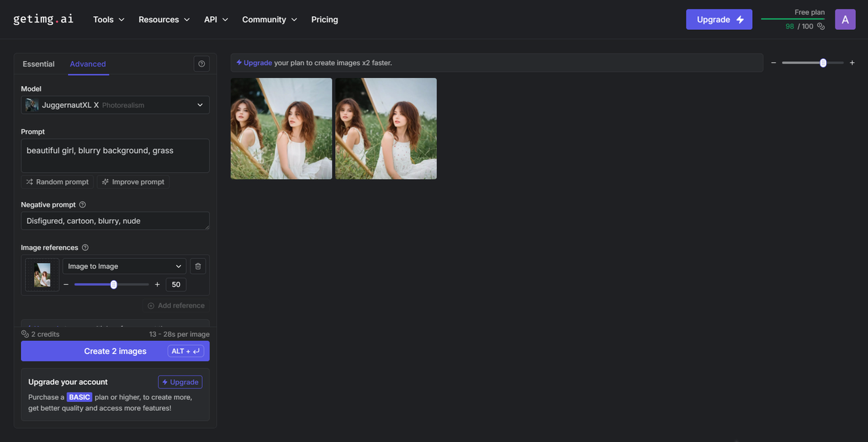Click the '13 - 28s per image' text

[x=179, y=334]
